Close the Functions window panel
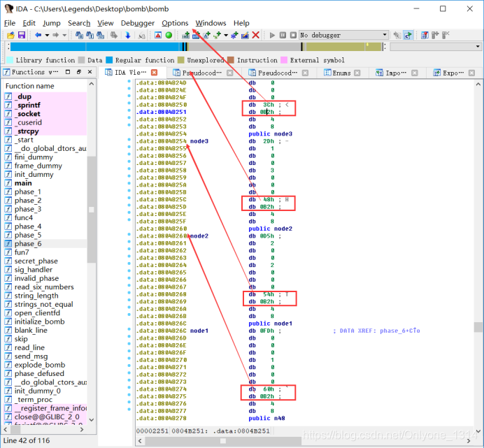The height and width of the screenshot is (448, 484). [90, 72]
